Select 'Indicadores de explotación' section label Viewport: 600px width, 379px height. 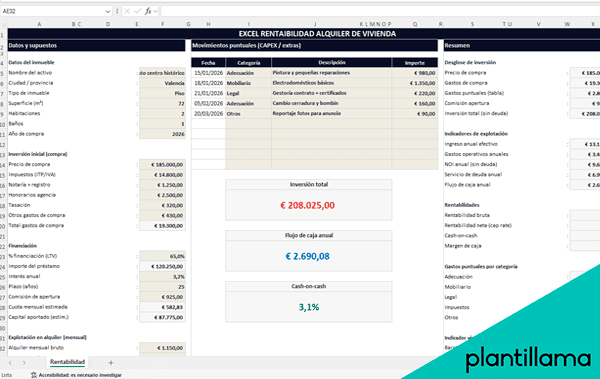(x=476, y=134)
